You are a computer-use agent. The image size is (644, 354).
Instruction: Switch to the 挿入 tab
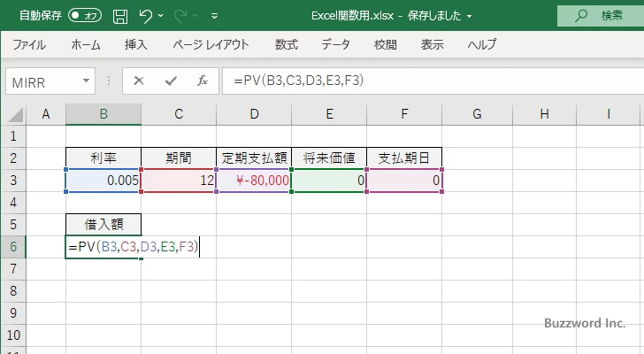click(136, 44)
